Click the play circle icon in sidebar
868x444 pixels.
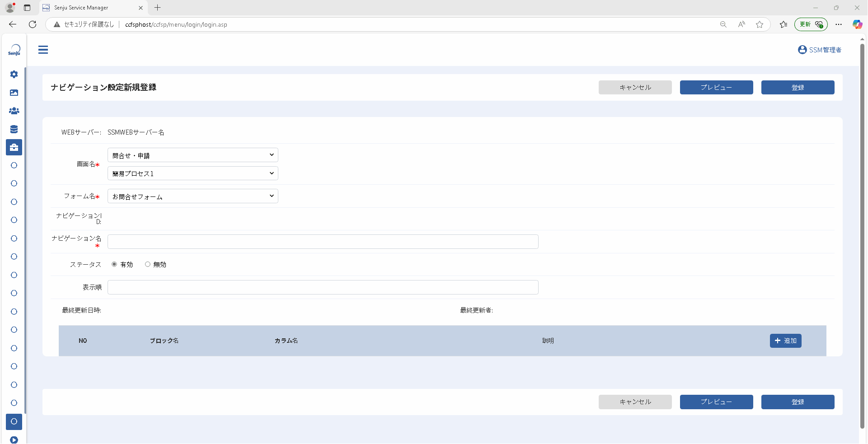pos(14,440)
